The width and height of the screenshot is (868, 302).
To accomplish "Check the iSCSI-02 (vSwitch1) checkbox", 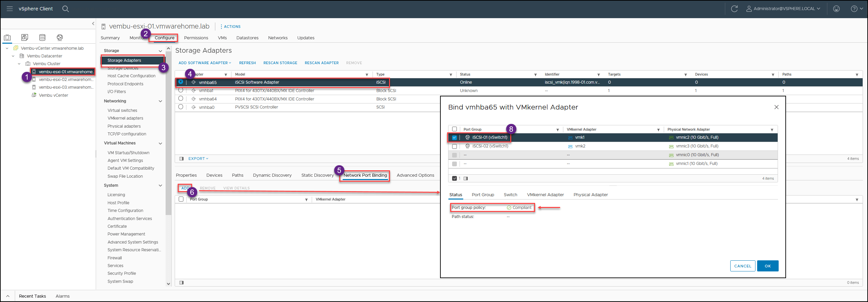I will (x=454, y=146).
